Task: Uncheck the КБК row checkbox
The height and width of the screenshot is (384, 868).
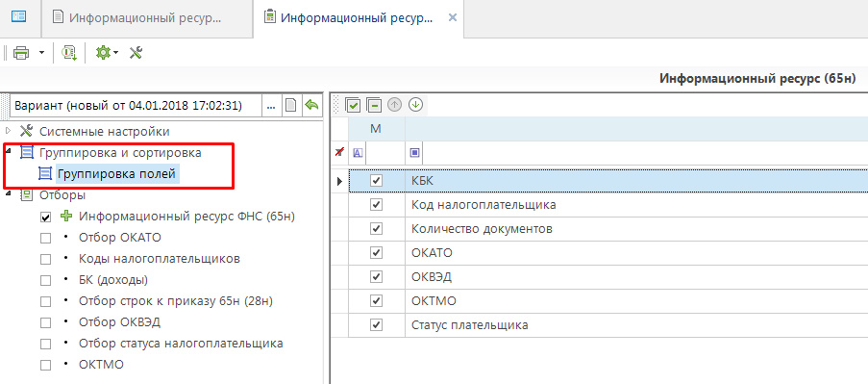Action: [377, 181]
